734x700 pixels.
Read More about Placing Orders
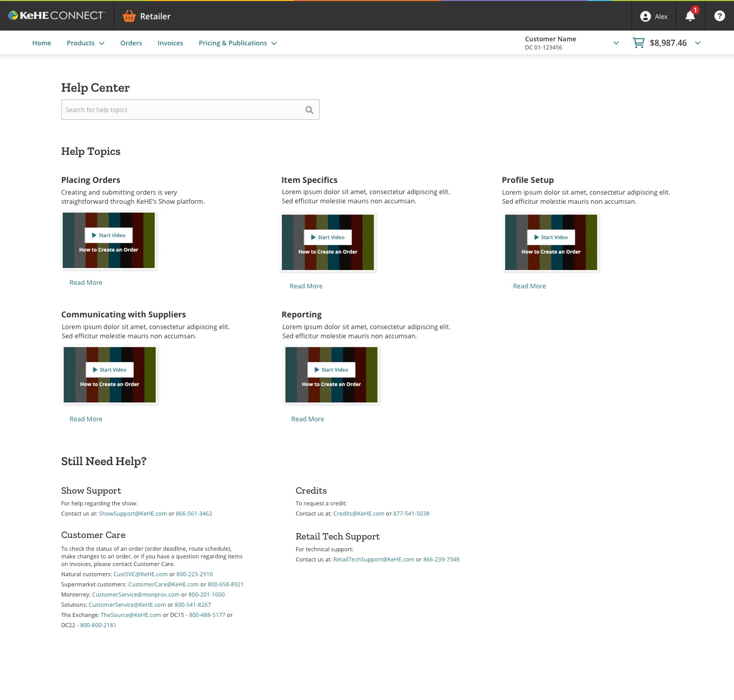pos(86,283)
